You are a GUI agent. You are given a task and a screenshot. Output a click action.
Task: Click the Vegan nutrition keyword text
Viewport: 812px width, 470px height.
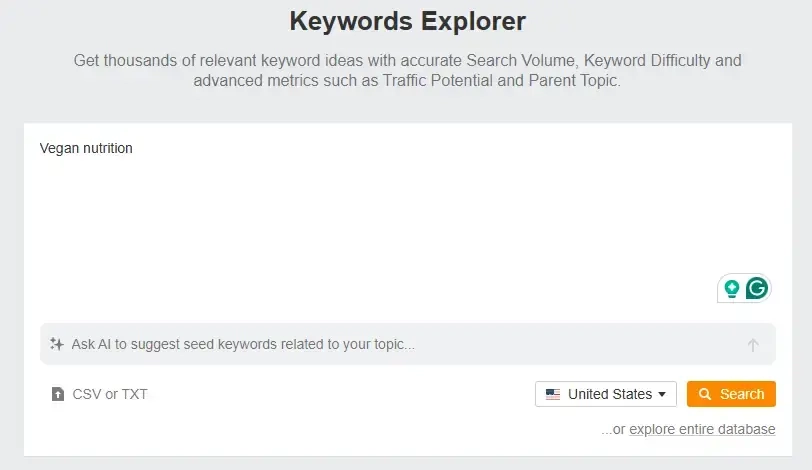[x=86, y=149]
